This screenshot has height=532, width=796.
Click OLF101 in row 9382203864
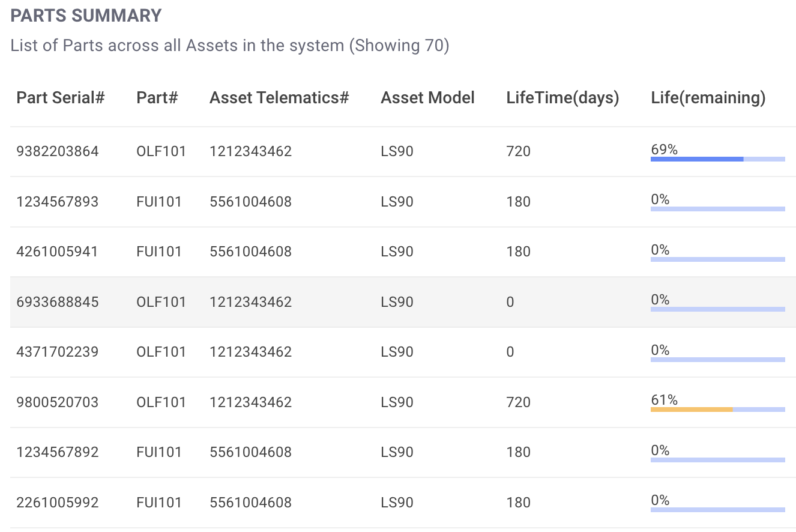point(161,151)
